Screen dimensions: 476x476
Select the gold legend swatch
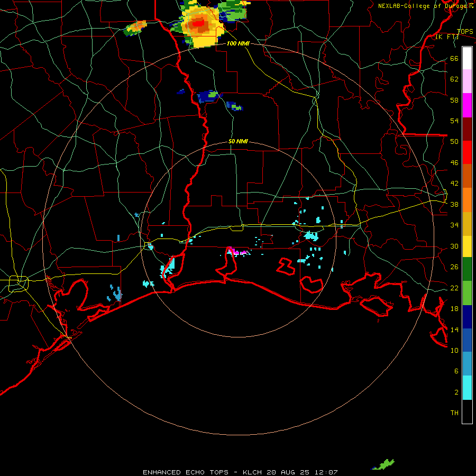[467, 224]
